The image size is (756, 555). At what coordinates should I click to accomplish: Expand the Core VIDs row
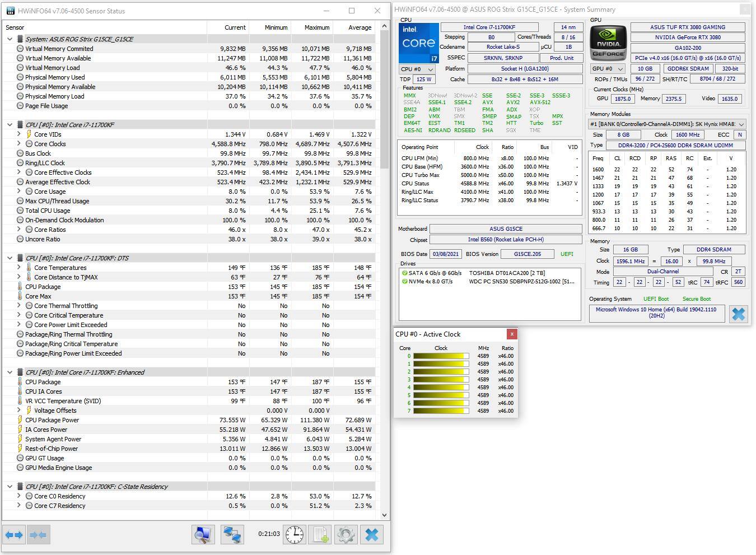(x=19, y=134)
